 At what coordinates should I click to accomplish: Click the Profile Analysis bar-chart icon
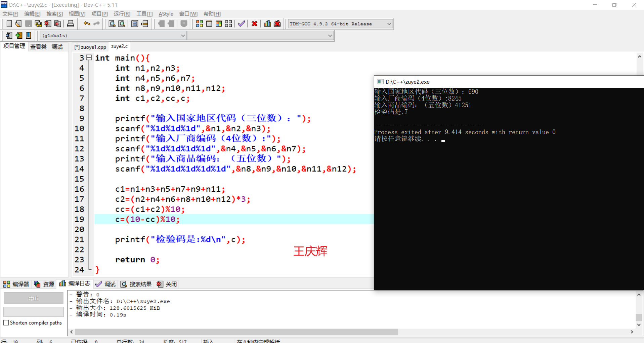(x=267, y=24)
